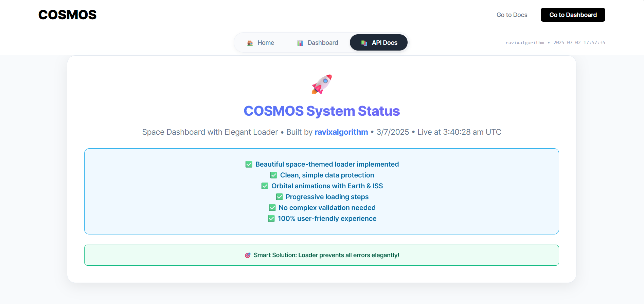This screenshot has height=304, width=644.
Task: Click the checkmark beside Clean, simple data protection
Action: coord(274,175)
